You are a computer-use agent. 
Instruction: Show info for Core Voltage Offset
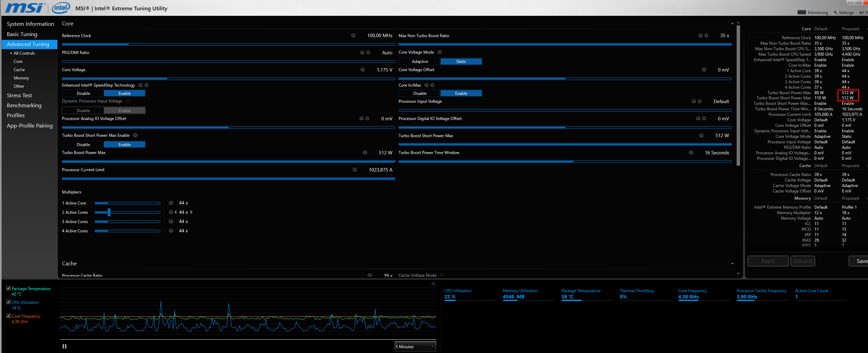click(704, 69)
